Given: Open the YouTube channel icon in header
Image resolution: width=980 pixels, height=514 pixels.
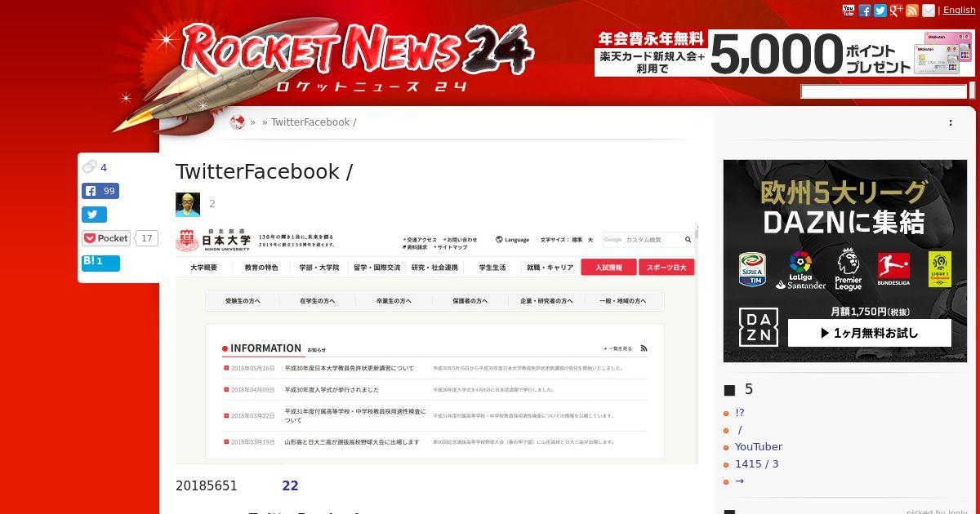Looking at the screenshot, I should [849, 11].
